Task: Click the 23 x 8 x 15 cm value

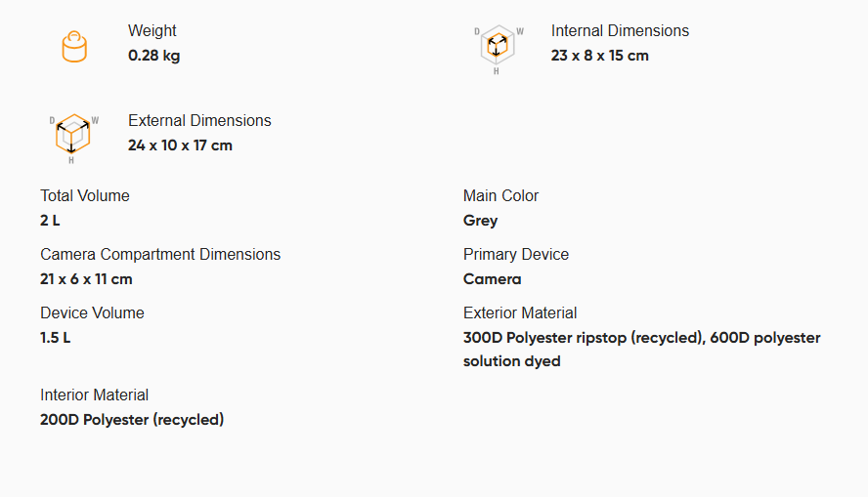Action: 599,56
